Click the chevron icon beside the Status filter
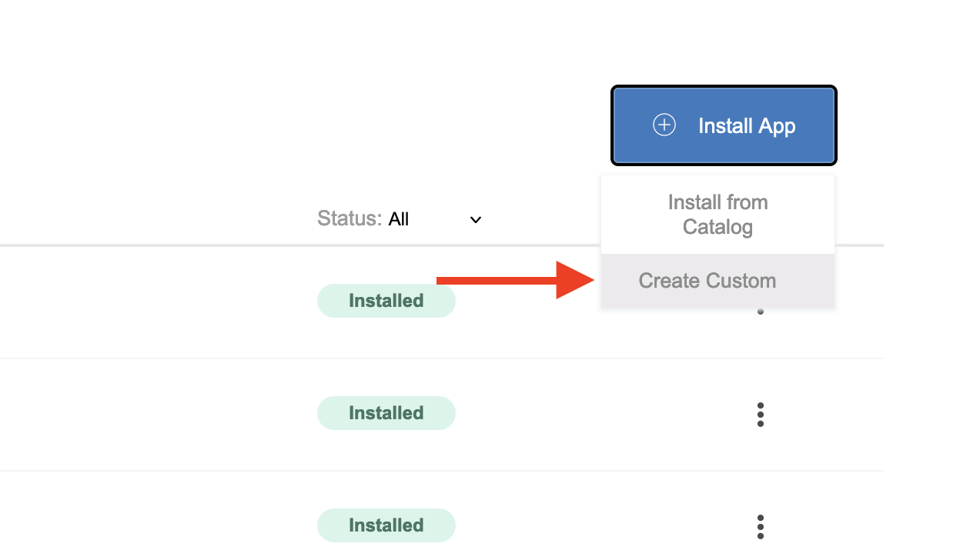The height and width of the screenshot is (560, 970). tap(475, 220)
